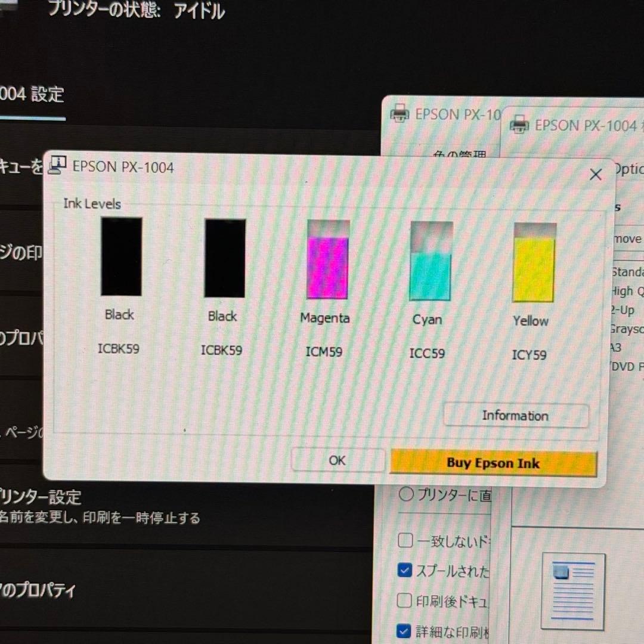Click the Yellow label text
644x644 pixels.
click(x=531, y=321)
